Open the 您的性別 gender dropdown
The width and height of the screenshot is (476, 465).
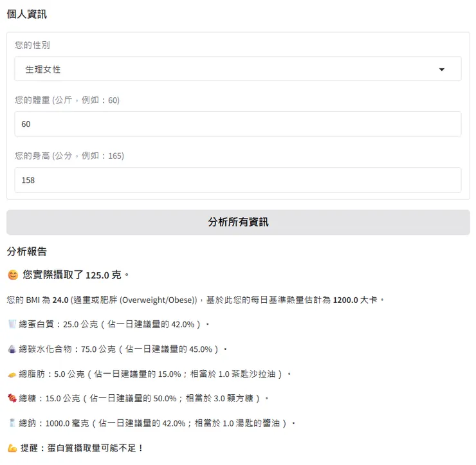[238, 69]
